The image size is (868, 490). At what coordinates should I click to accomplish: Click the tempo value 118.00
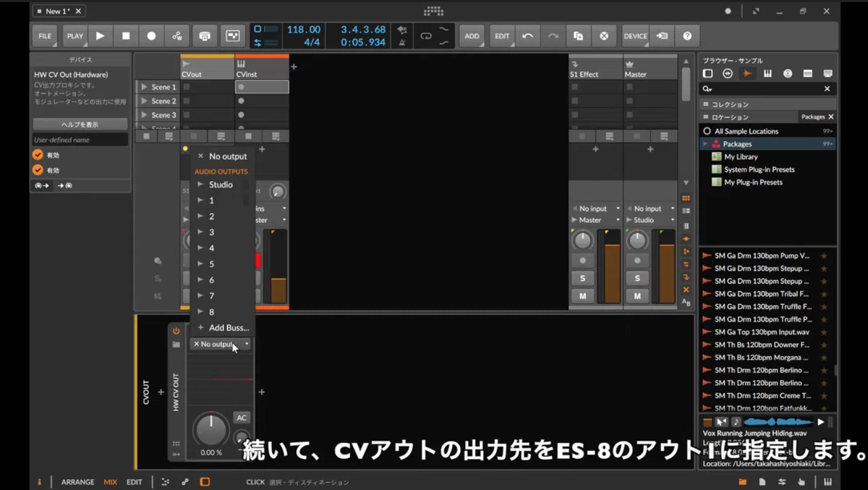pos(304,30)
